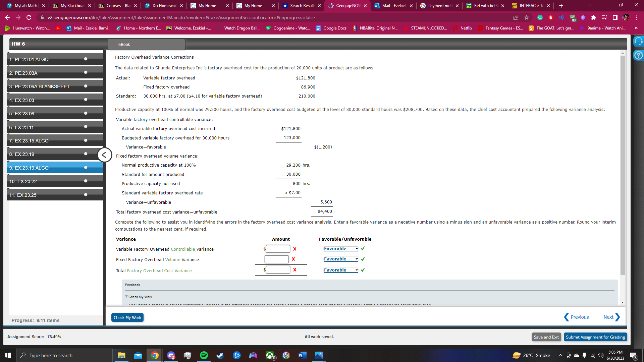Open the chat support icon on the right edge
644x362 pixels.
tap(639, 41)
